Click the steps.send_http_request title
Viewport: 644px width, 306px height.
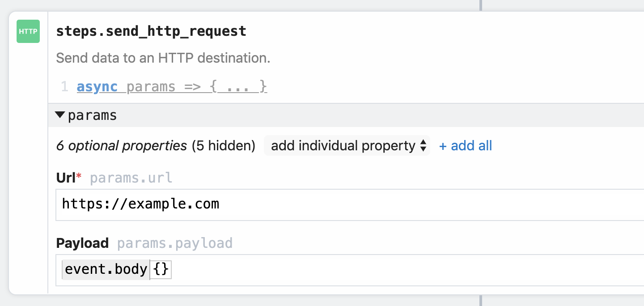tap(151, 31)
